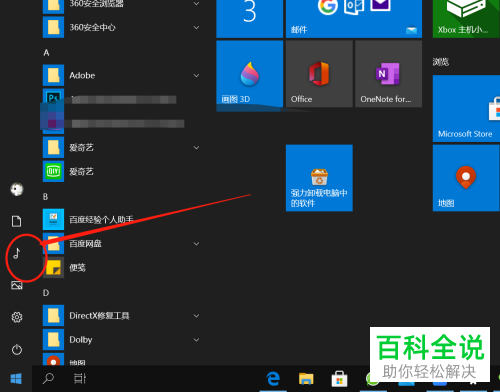Click the letter A group header
500x392 pixels.
click(46, 53)
